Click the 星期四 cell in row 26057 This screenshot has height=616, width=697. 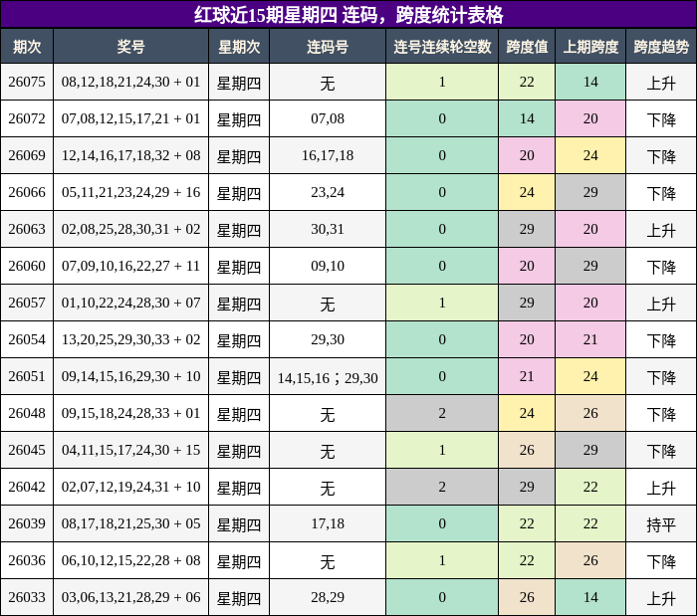239,305
